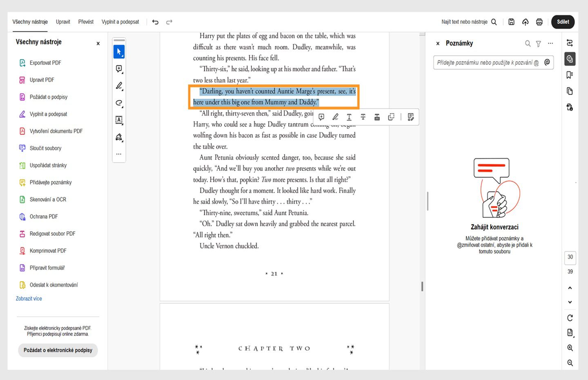Switch to the Upravit tab
Viewport: 588px width, 380px height.
click(63, 22)
